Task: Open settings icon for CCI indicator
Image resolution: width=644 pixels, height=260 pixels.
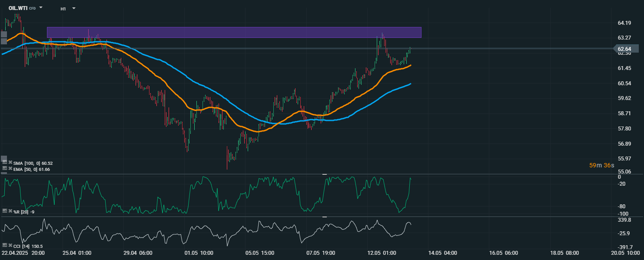Action: click(x=5, y=246)
